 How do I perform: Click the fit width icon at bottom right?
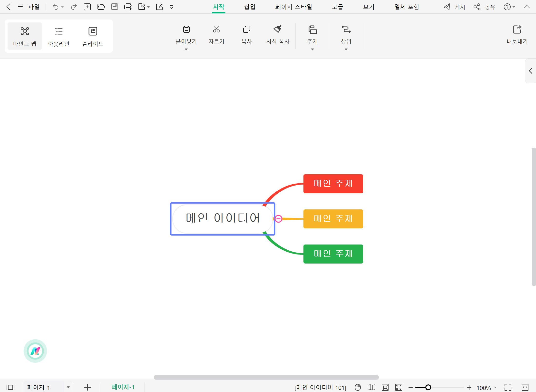pyautogui.click(x=525, y=387)
